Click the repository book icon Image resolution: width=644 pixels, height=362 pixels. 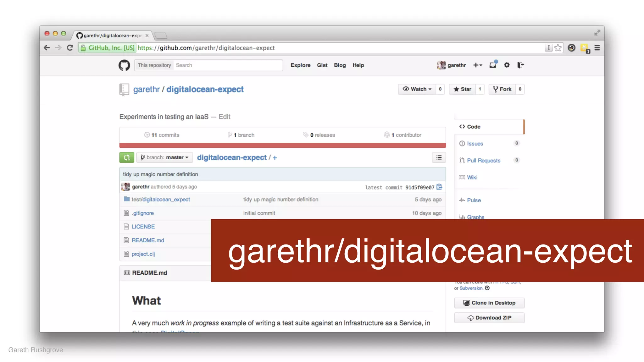click(x=124, y=90)
